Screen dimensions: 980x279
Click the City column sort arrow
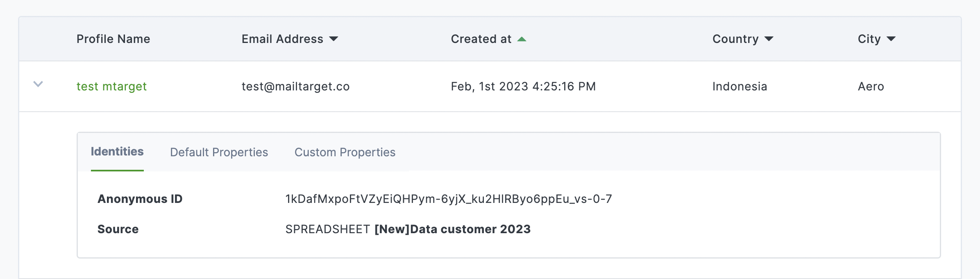point(891,39)
